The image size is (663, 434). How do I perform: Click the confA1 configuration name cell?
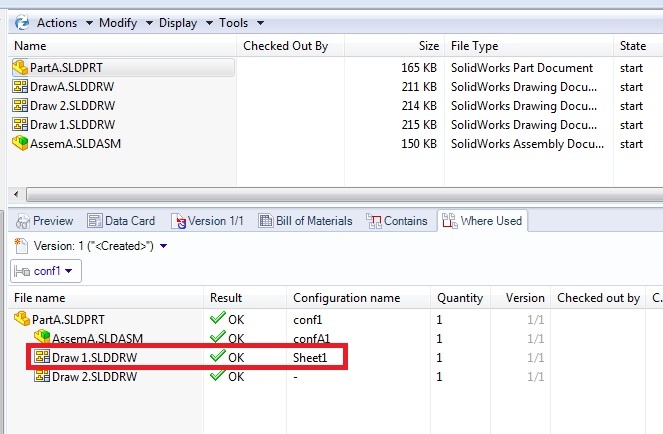312,338
